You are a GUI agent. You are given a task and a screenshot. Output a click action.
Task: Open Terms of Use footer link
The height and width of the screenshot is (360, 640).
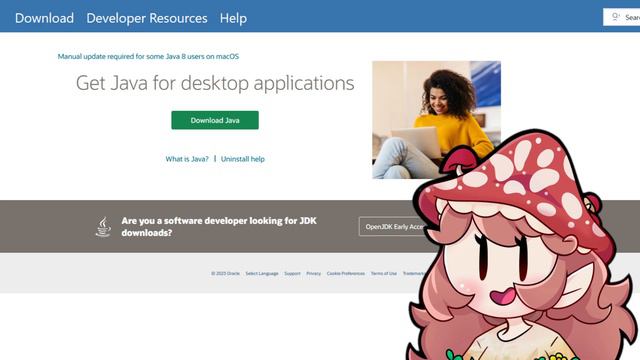tap(384, 273)
